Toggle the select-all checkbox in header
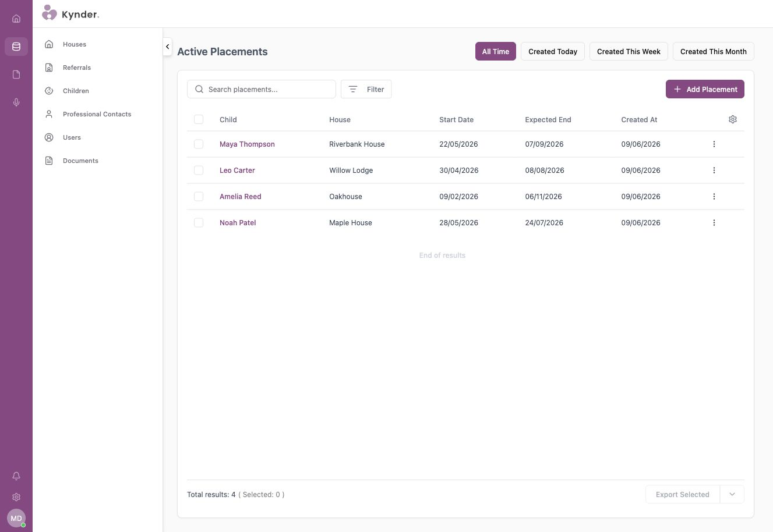The image size is (773, 532). [199, 119]
